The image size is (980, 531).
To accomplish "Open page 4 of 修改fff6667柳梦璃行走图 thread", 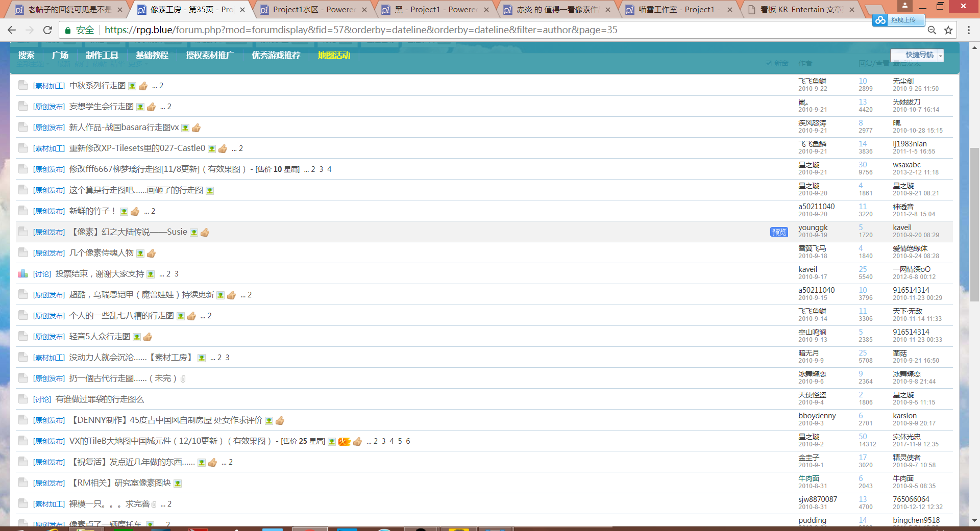I will point(329,169).
